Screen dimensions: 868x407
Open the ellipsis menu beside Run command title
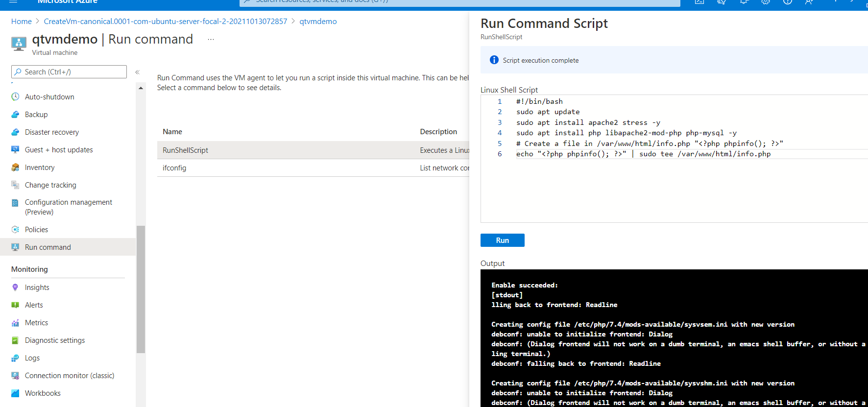[211, 39]
